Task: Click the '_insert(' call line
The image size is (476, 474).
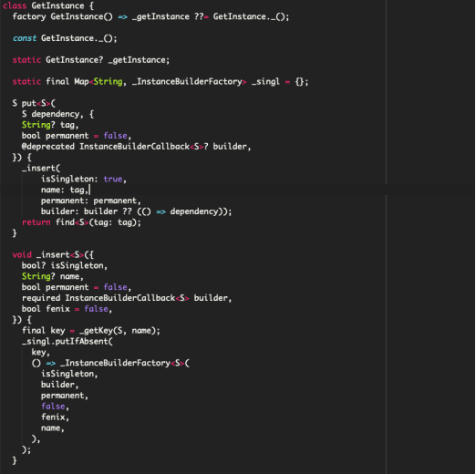Action: pyautogui.click(x=41, y=168)
